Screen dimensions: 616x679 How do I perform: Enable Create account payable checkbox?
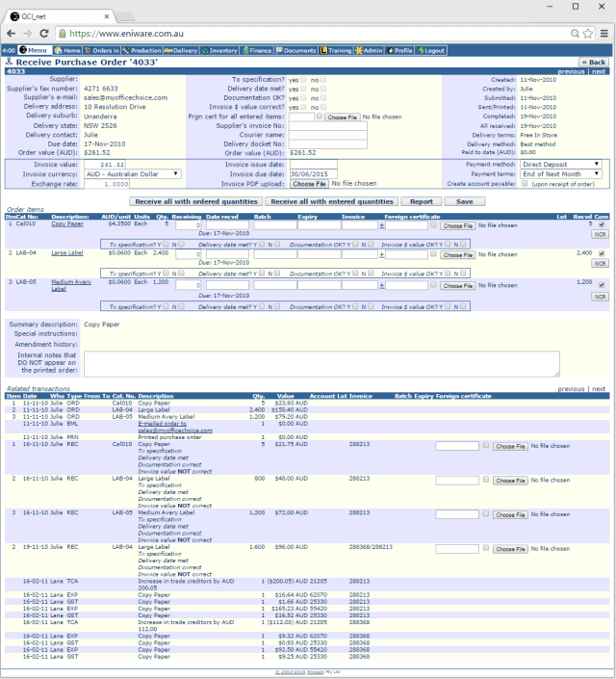point(525,184)
